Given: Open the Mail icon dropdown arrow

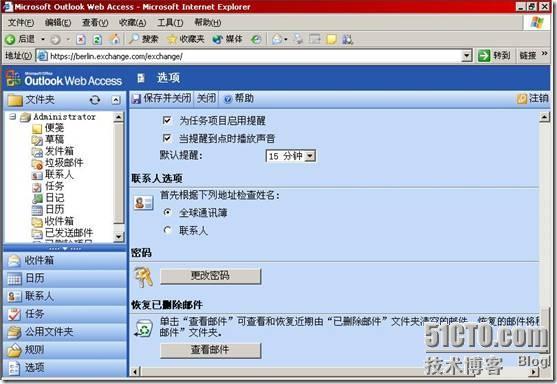Looking at the screenshot, I should point(286,39).
